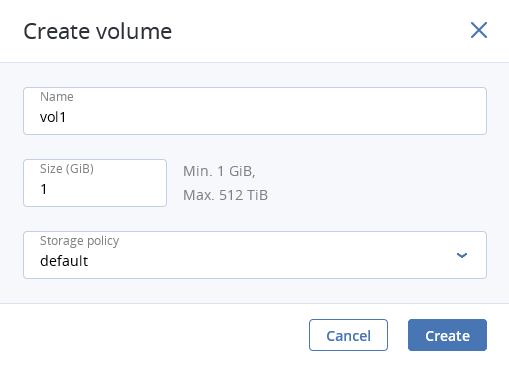Expand the chevron arrow beside default
Image resolution: width=509 pixels, height=365 pixels.
[462, 255]
